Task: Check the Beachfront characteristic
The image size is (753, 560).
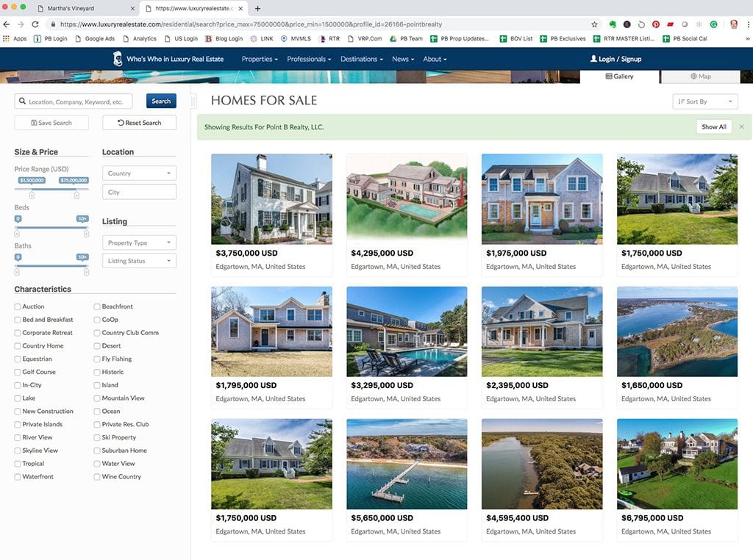Action: click(96, 306)
